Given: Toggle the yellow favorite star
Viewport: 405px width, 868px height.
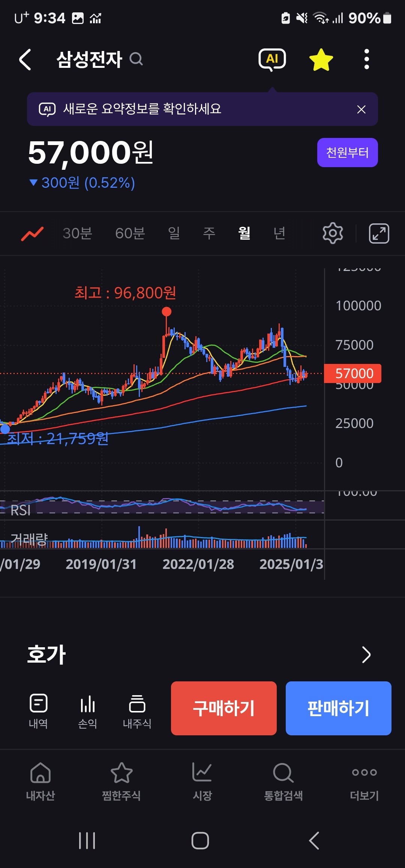Looking at the screenshot, I should (x=321, y=60).
